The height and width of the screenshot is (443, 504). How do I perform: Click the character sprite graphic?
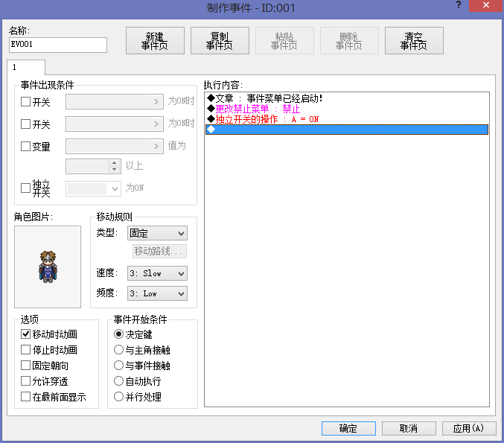(48, 267)
